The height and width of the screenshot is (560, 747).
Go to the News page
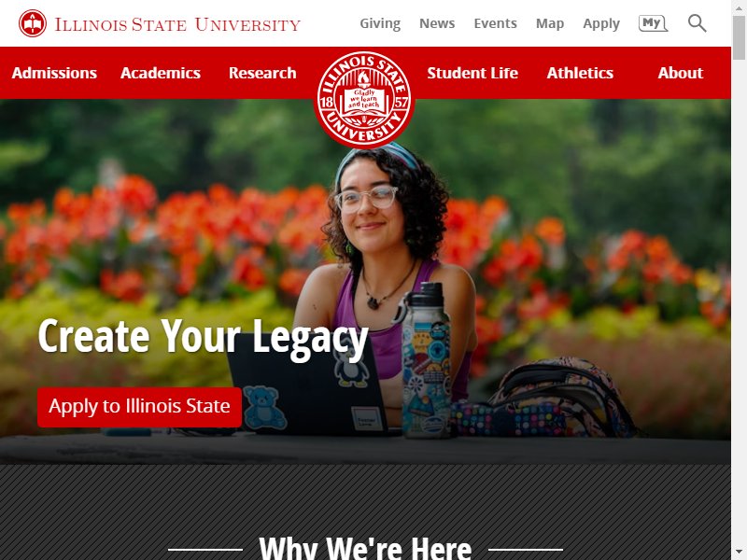437,23
